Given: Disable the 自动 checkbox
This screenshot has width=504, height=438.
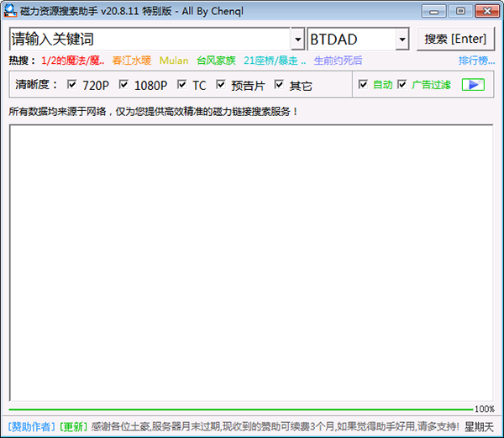Looking at the screenshot, I should click(x=363, y=85).
